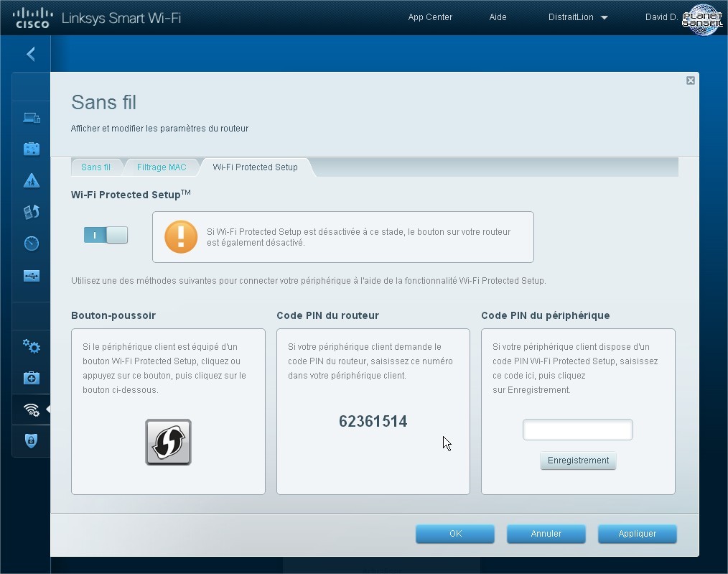Image resolution: width=728 pixels, height=574 pixels.
Task: Open Parental Controls warning-sign icon
Action: [x=31, y=181]
